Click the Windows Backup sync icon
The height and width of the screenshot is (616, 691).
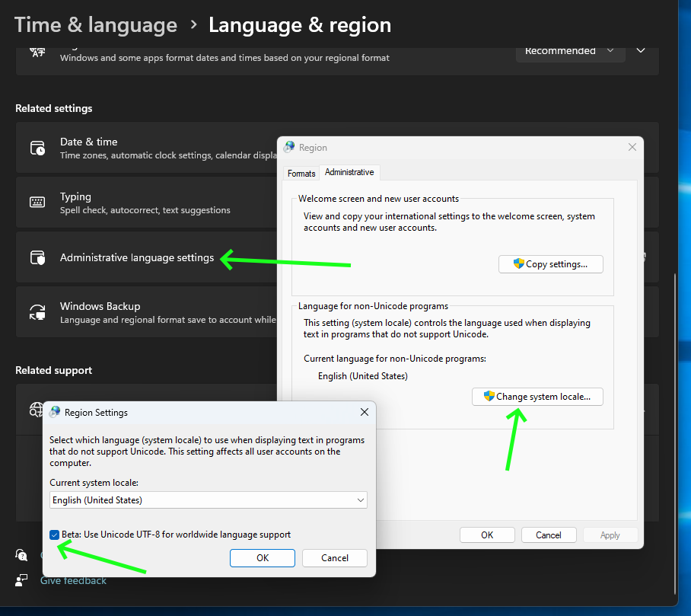tap(37, 312)
